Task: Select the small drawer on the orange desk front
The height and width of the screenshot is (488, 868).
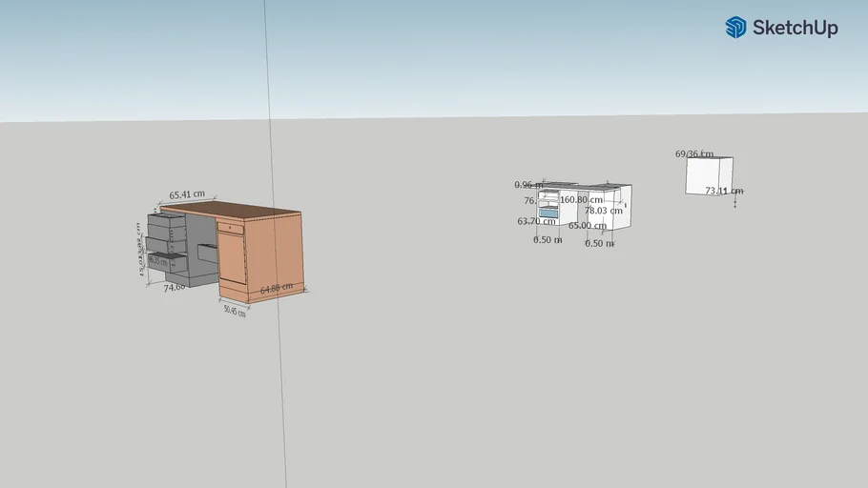Action: (230, 228)
